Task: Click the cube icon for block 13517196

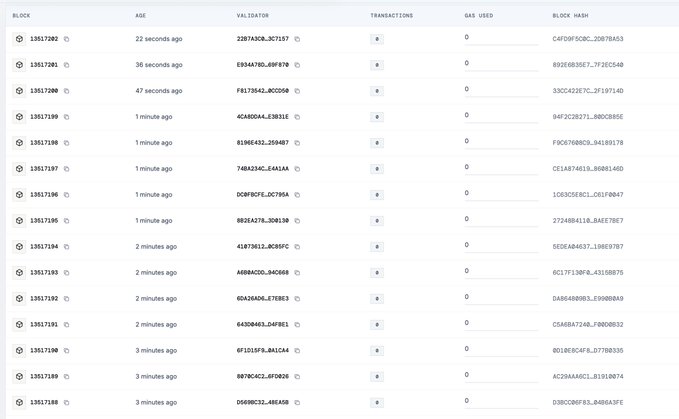Action: tap(19, 195)
